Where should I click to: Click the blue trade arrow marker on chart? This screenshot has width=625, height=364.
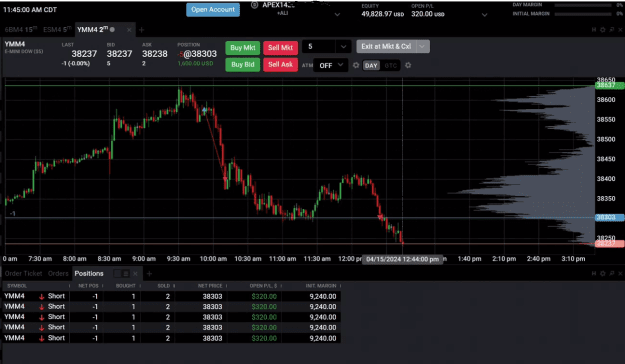204,110
